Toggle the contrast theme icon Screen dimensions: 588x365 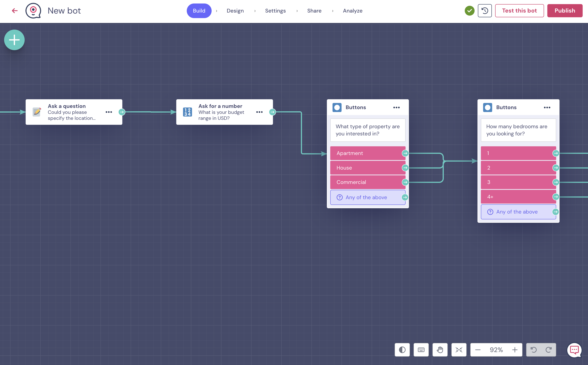[x=402, y=350]
